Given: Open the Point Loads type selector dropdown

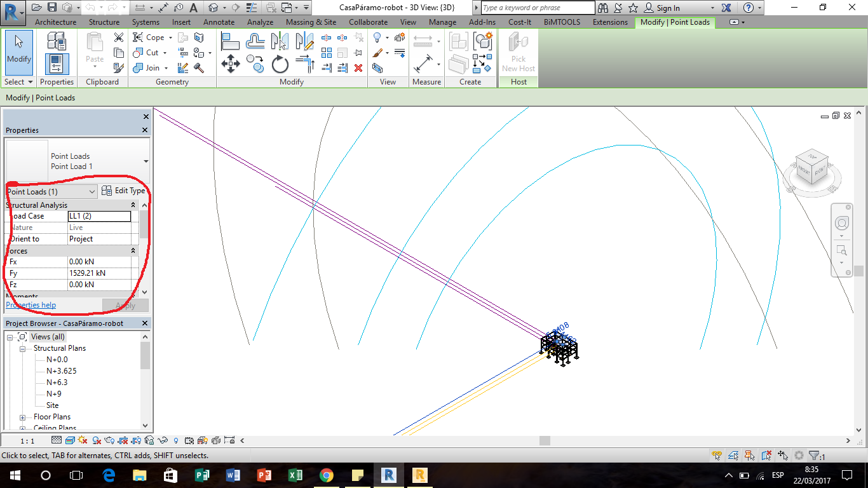Looking at the screenshot, I should tap(92, 191).
